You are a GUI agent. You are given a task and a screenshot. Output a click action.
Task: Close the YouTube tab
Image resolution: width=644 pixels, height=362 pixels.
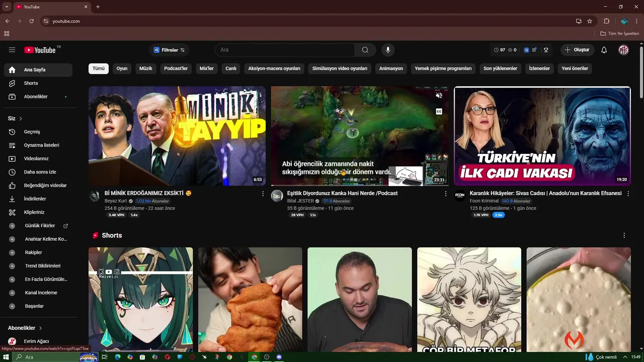pyautogui.click(x=86, y=7)
